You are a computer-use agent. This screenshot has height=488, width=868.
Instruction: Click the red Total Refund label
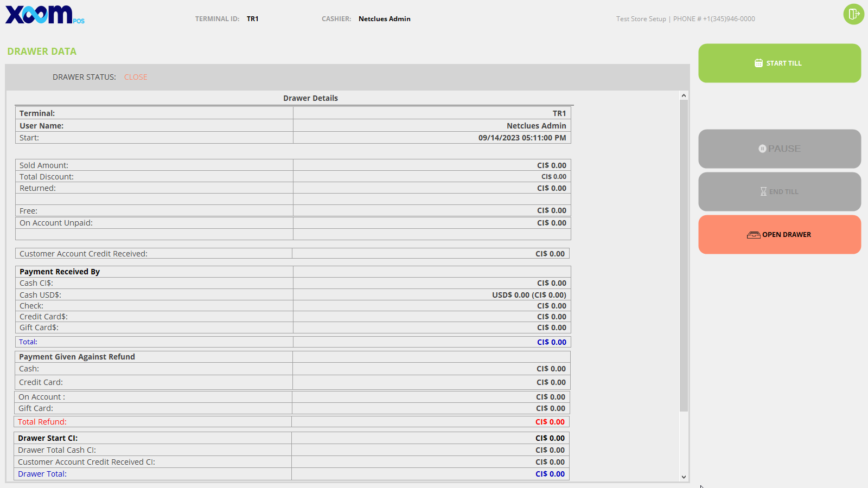click(42, 422)
